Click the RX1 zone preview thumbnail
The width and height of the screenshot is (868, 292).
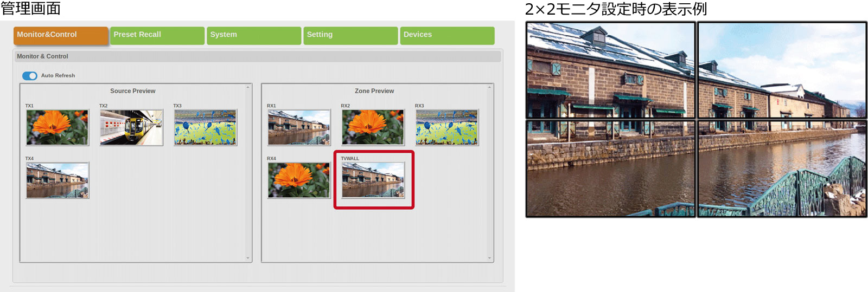299,127
